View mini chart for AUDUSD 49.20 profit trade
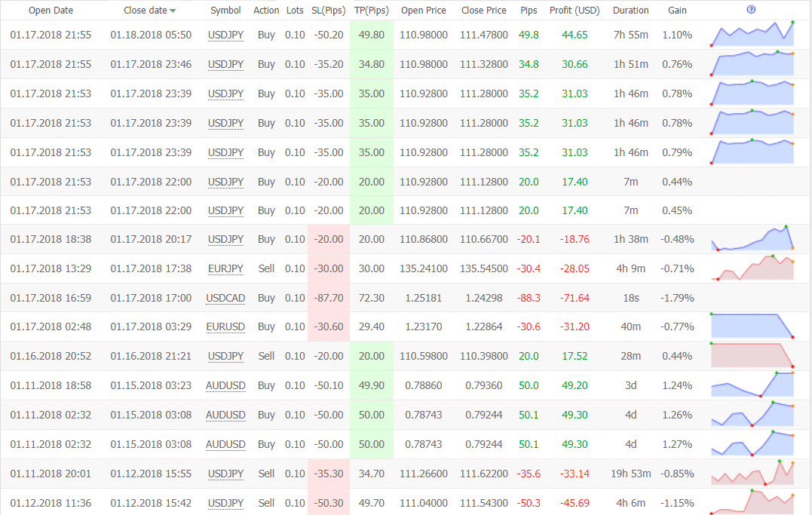This screenshot has height=515, width=812. [x=752, y=385]
